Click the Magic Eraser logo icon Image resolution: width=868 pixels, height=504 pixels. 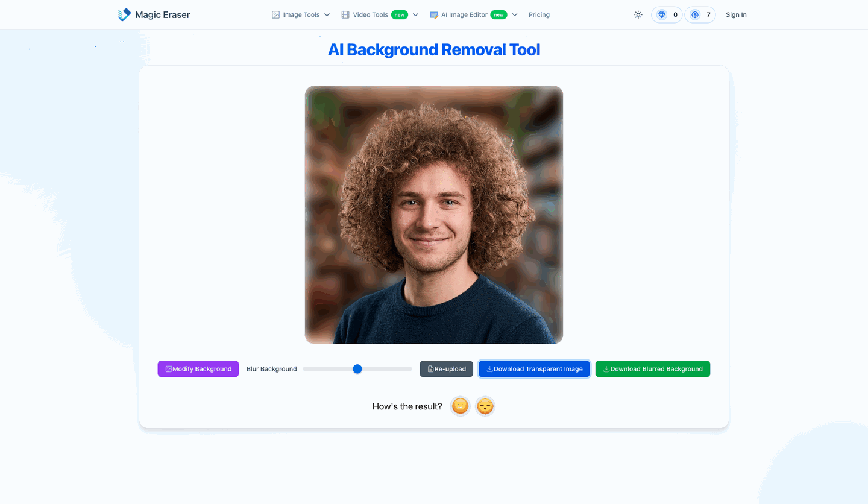point(124,14)
